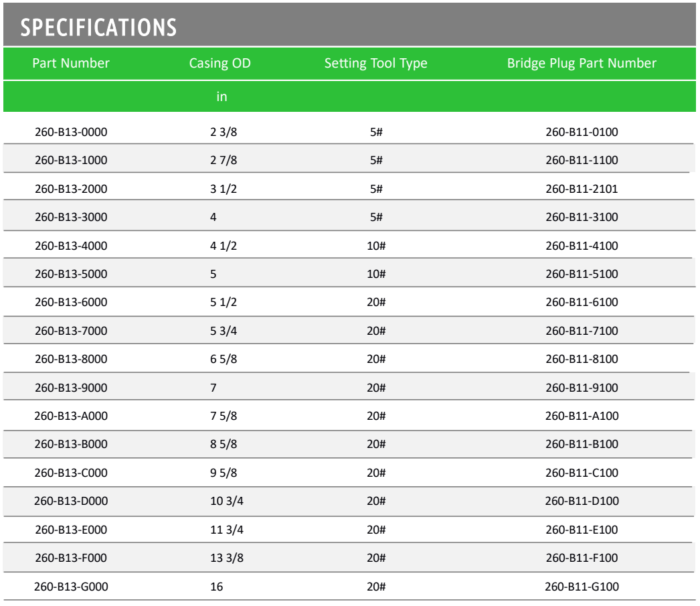
Task: Click bridge plug 260-B11-6100
Action: tap(582, 302)
